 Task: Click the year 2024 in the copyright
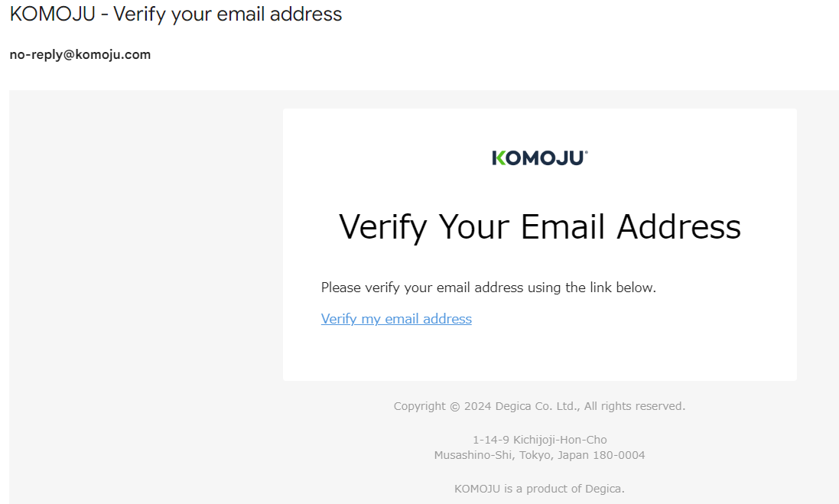[479, 406]
